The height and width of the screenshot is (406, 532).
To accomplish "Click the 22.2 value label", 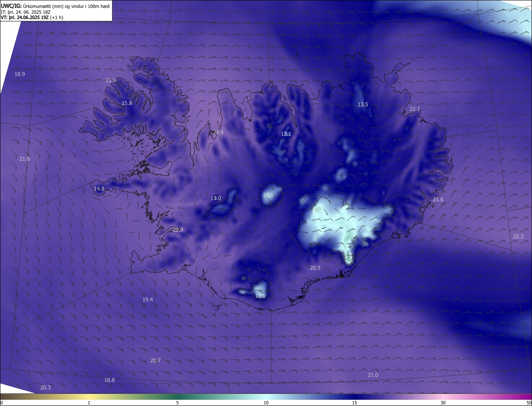I will [x=518, y=236].
